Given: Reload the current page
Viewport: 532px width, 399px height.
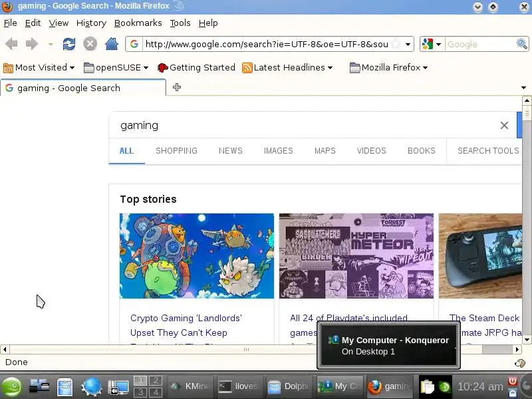Looking at the screenshot, I should pyautogui.click(x=69, y=44).
